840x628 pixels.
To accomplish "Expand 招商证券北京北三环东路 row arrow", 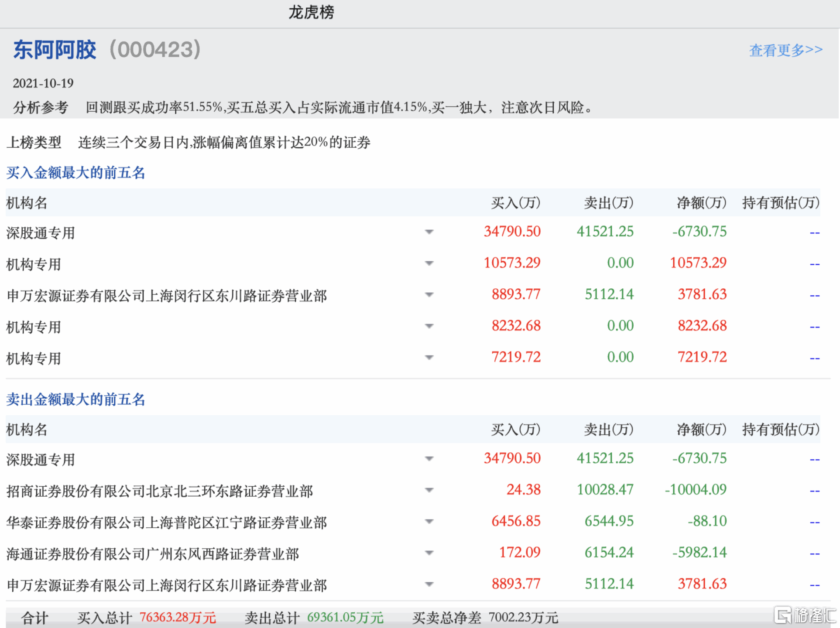I will coord(429,490).
